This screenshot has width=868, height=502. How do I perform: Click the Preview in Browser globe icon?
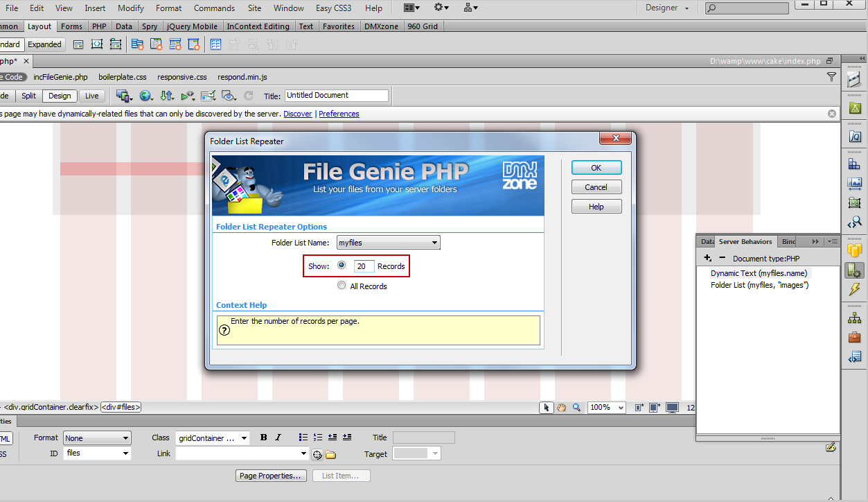pos(146,96)
